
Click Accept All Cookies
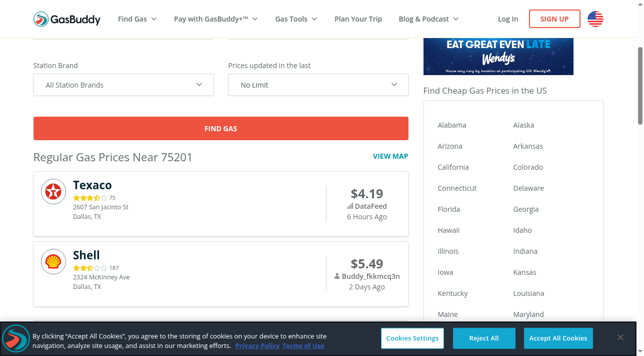tap(558, 338)
